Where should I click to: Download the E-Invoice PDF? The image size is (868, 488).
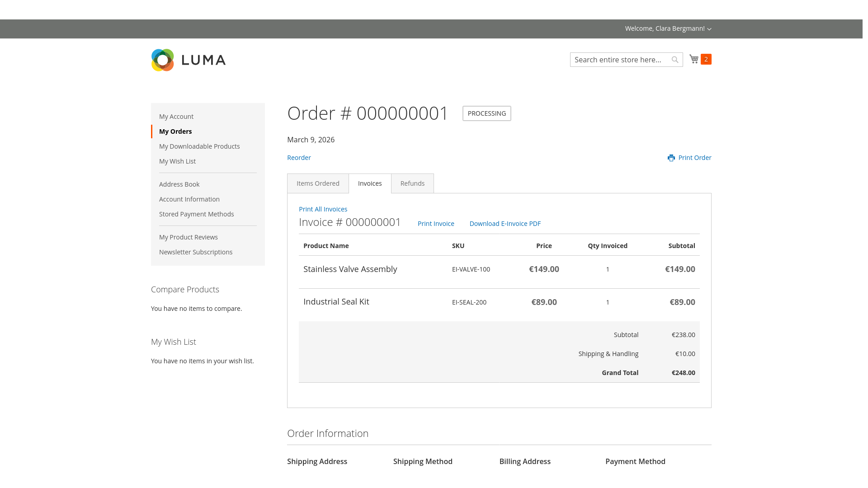[x=505, y=224]
